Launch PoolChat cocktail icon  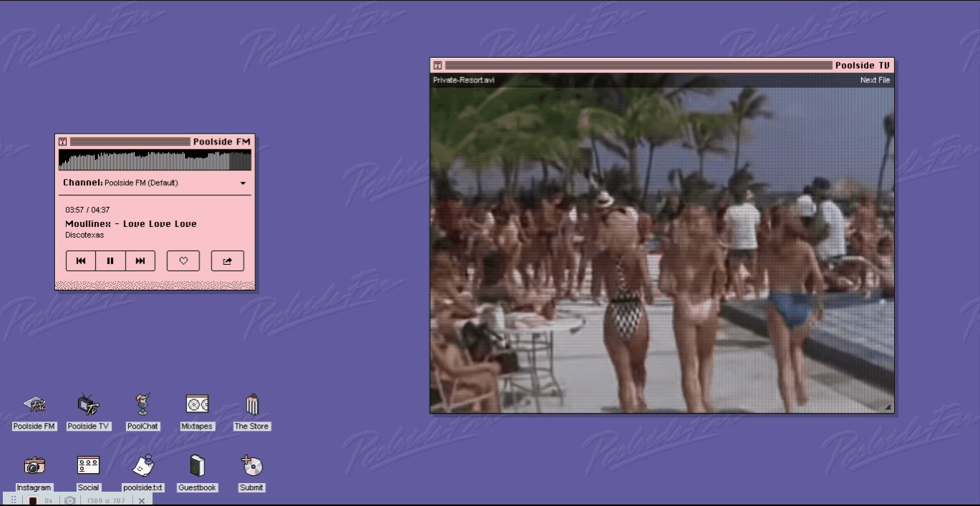tap(142, 412)
